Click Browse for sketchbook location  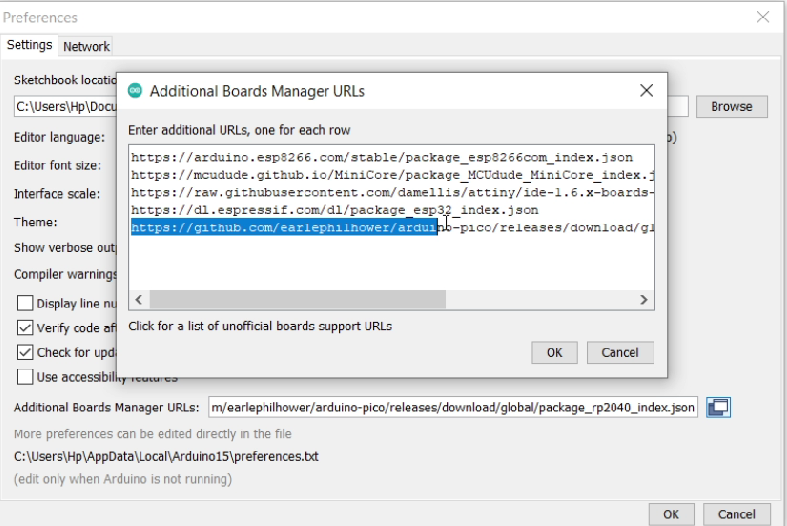[732, 107]
